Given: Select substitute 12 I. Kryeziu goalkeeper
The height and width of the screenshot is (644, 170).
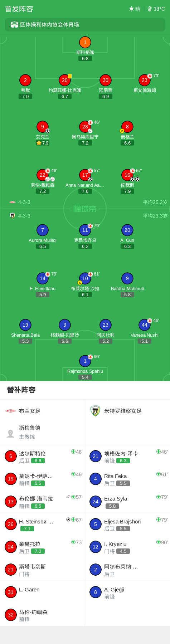Looking at the screenshot, I should click(127, 547).
